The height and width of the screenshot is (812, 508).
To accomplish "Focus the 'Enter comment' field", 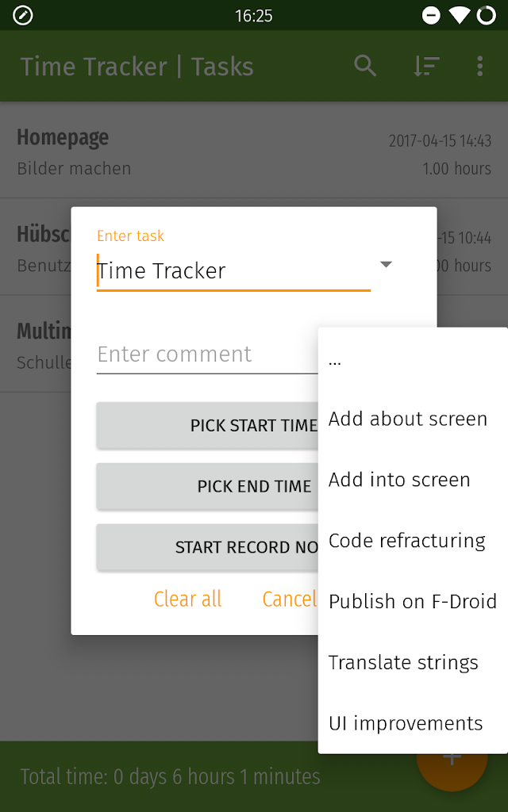I will pos(206,354).
